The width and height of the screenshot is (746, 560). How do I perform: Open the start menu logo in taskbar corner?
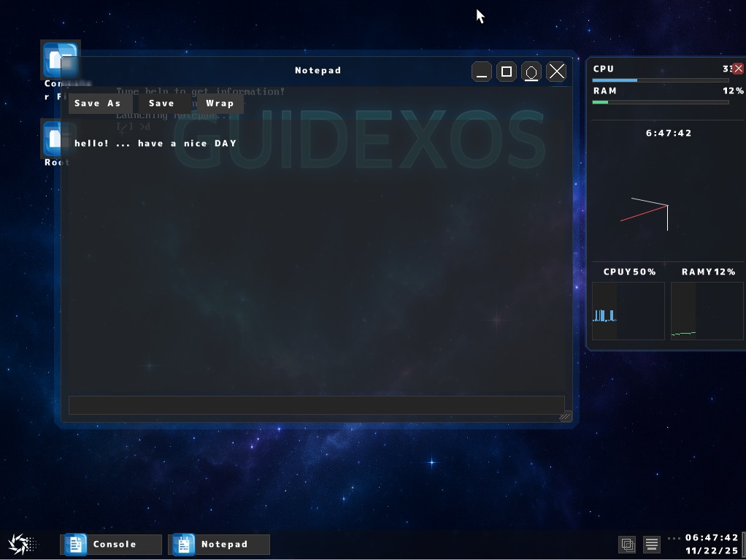(21, 544)
